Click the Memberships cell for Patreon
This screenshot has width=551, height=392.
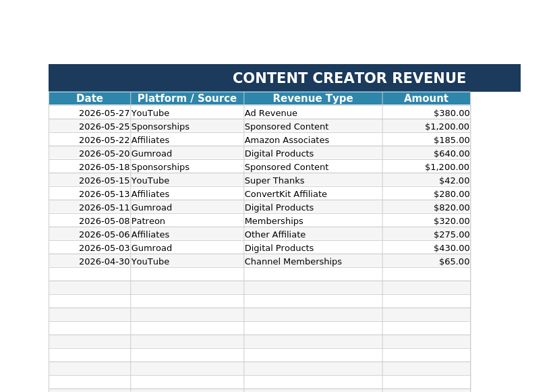point(313,221)
